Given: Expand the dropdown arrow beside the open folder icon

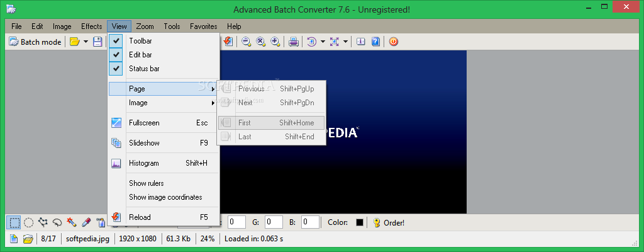Looking at the screenshot, I should click(x=86, y=42).
